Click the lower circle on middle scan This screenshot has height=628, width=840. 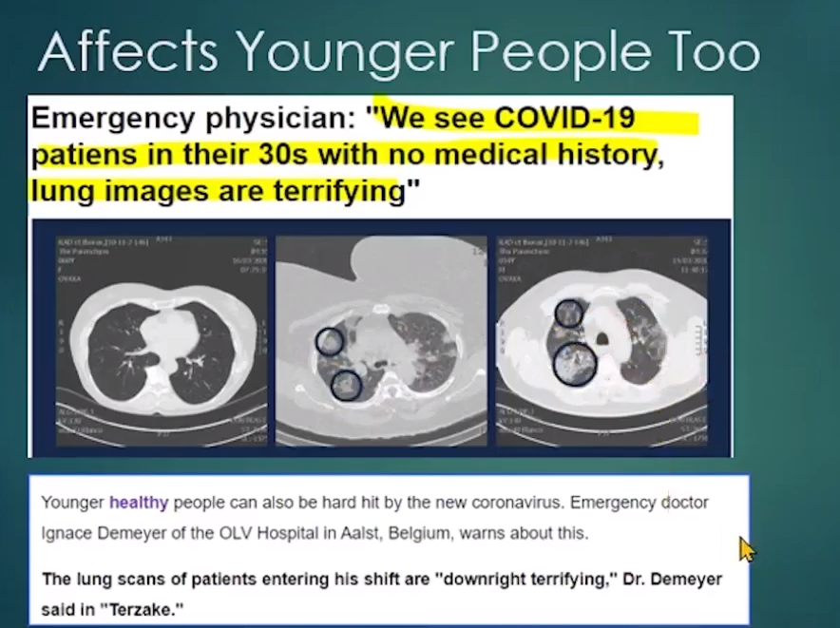coord(345,385)
